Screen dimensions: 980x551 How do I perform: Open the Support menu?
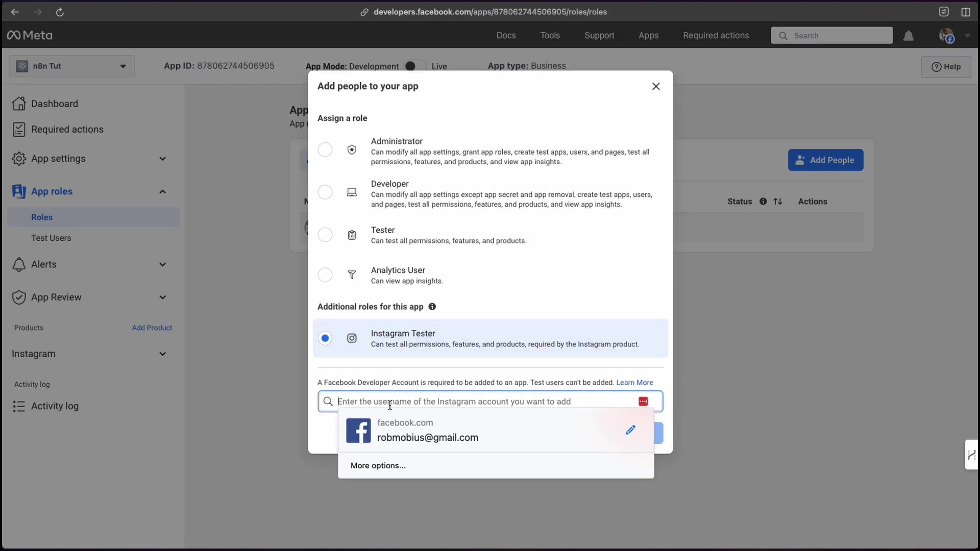tap(599, 35)
